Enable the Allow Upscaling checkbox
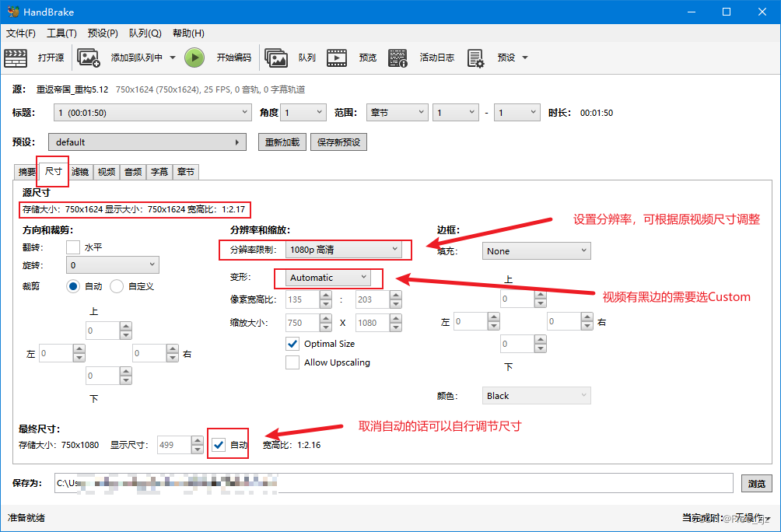781x532 pixels. pyautogui.click(x=292, y=362)
